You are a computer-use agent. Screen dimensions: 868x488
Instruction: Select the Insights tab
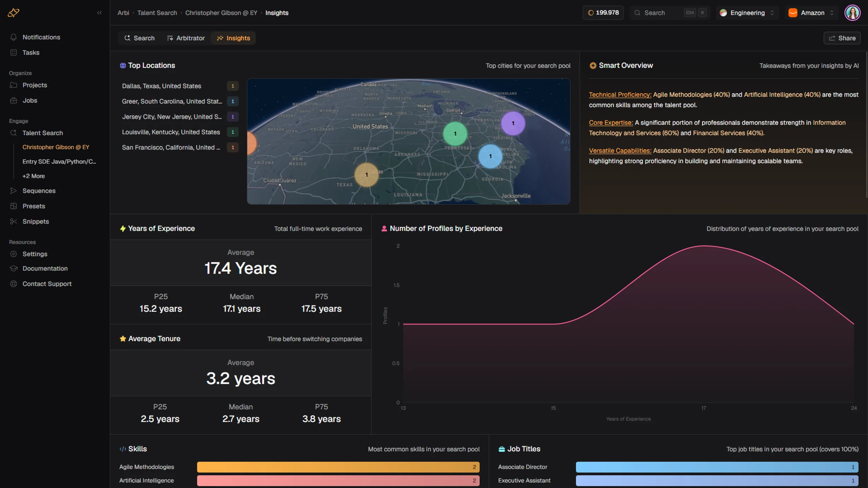click(233, 38)
